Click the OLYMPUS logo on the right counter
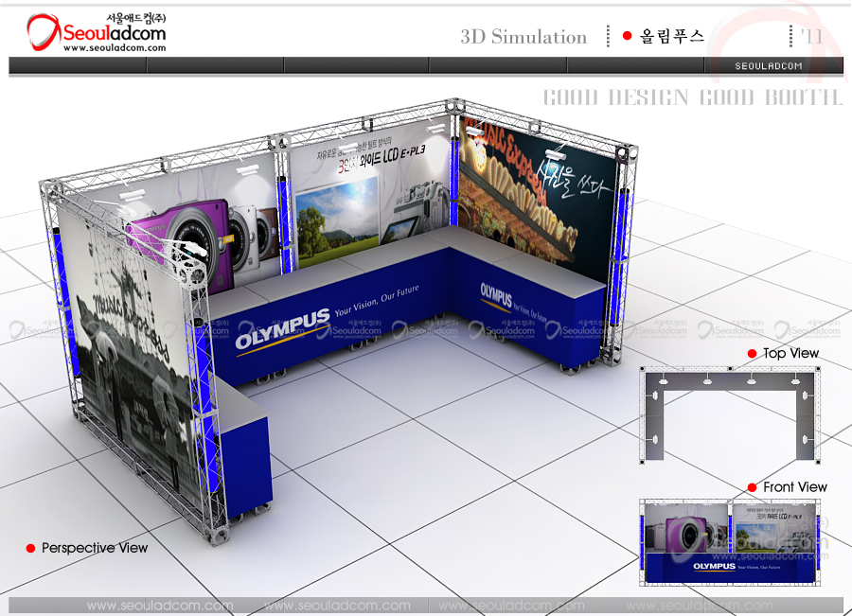This screenshot has width=852, height=616. pyautogui.click(x=496, y=295)
